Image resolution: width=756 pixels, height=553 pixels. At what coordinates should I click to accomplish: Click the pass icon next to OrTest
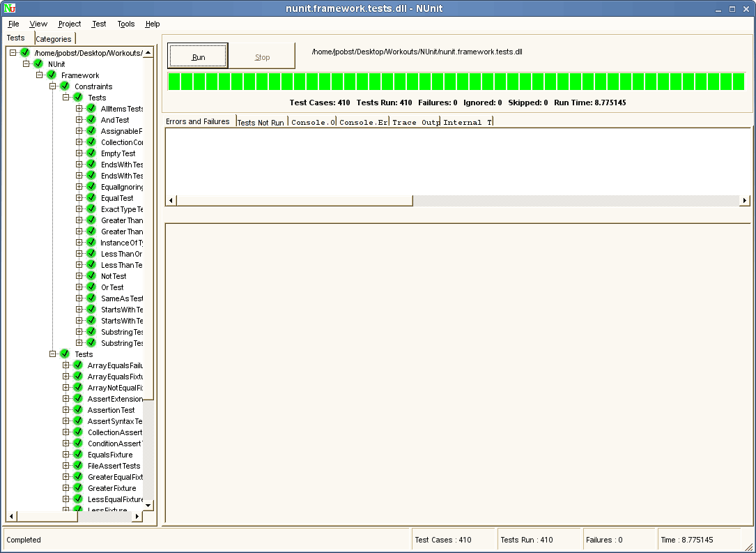pyautogui.click(x=91, y=287)
